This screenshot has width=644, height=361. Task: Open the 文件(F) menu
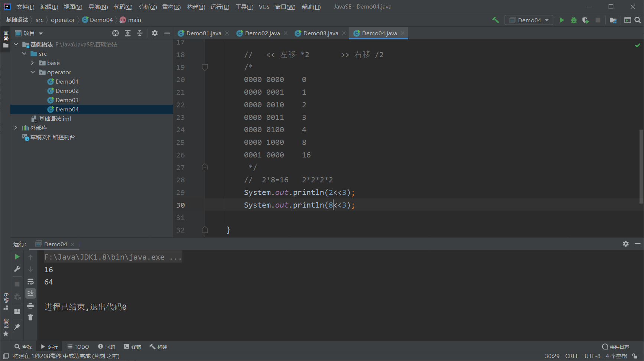(x=25, y=7)
